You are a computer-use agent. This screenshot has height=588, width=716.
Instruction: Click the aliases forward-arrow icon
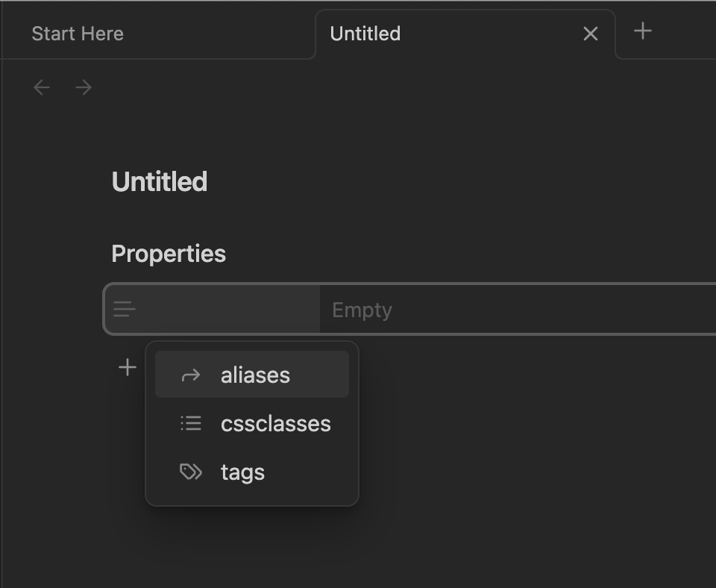191,375
